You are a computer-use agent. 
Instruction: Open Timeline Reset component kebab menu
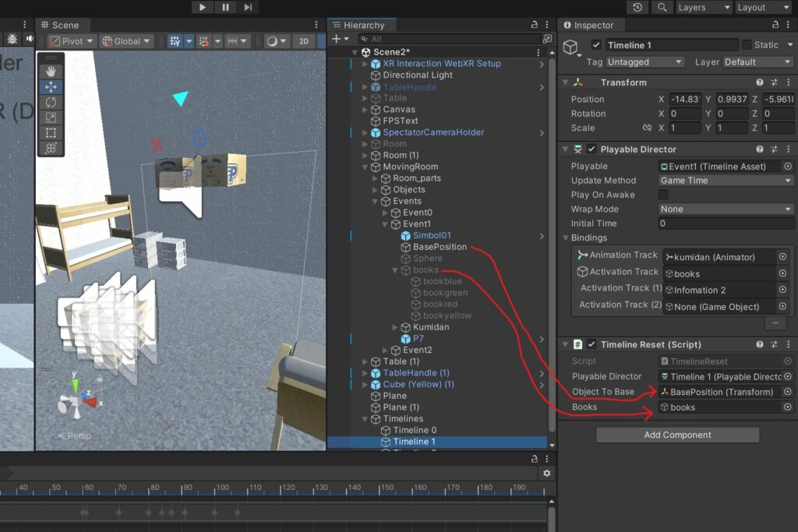(789, 344)
